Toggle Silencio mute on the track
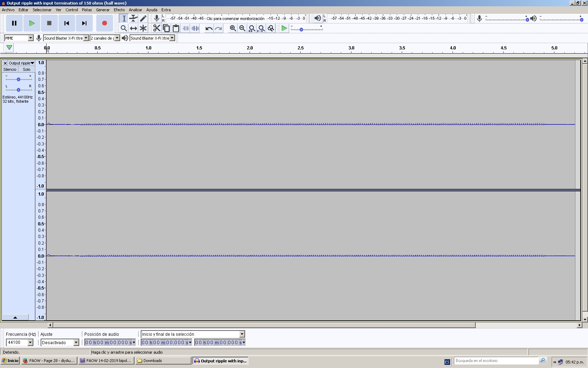 pos(10,69)
